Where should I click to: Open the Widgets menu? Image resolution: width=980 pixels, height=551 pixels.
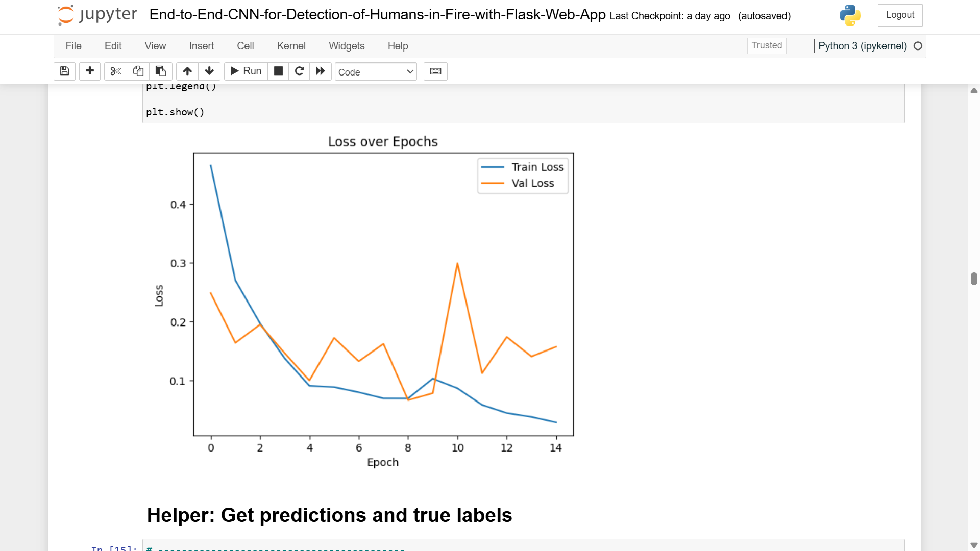tap(347, 46)
